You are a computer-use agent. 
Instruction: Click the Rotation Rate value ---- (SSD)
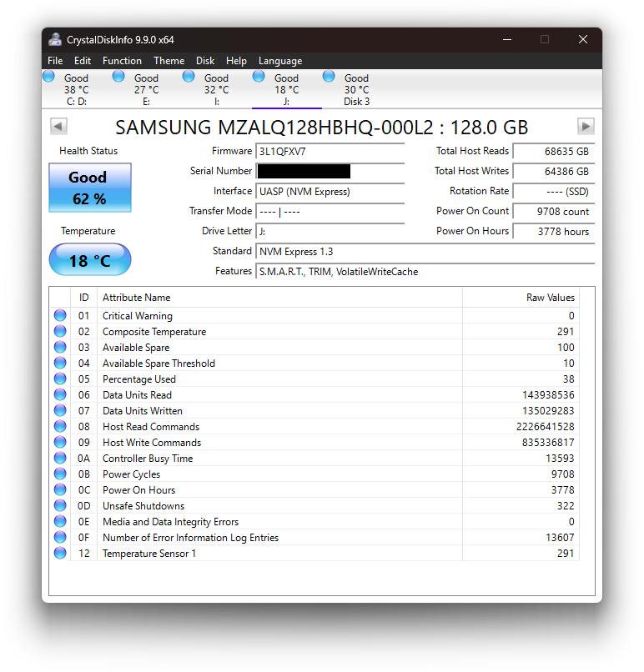[x=554, y=192]
